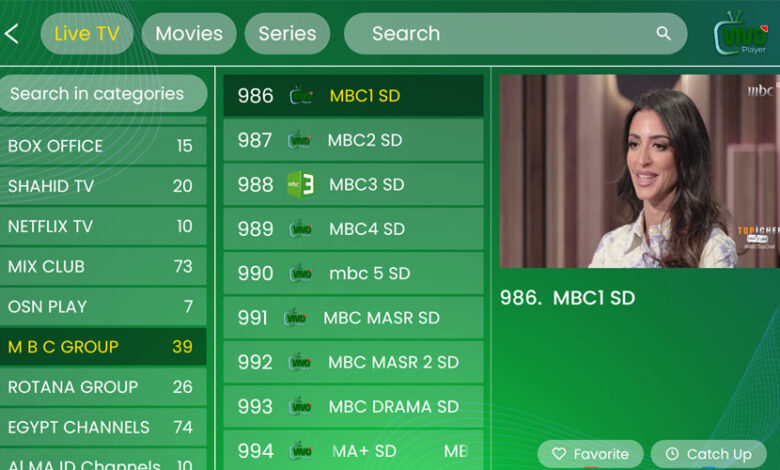Screen dimensions: 780x470
Task: Go to the Series tab
Action: pyautogui.click(x=287, y=34)
